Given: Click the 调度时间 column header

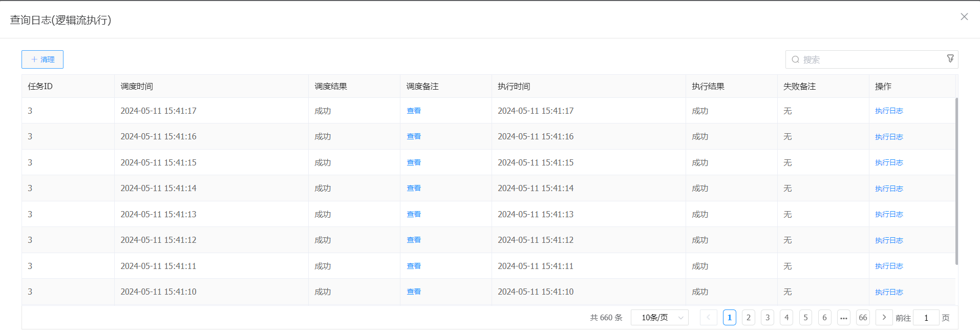Looking at the screenshot, I should (137, 86).
